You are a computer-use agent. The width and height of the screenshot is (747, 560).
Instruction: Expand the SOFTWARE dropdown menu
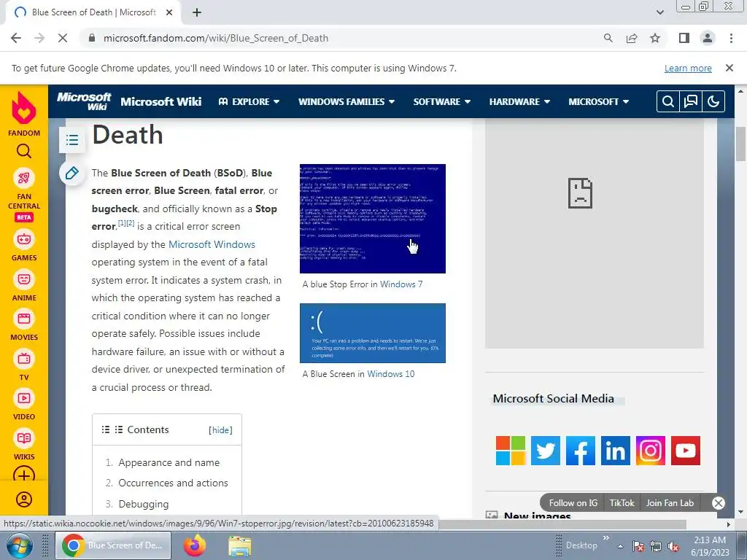[441, 101]
